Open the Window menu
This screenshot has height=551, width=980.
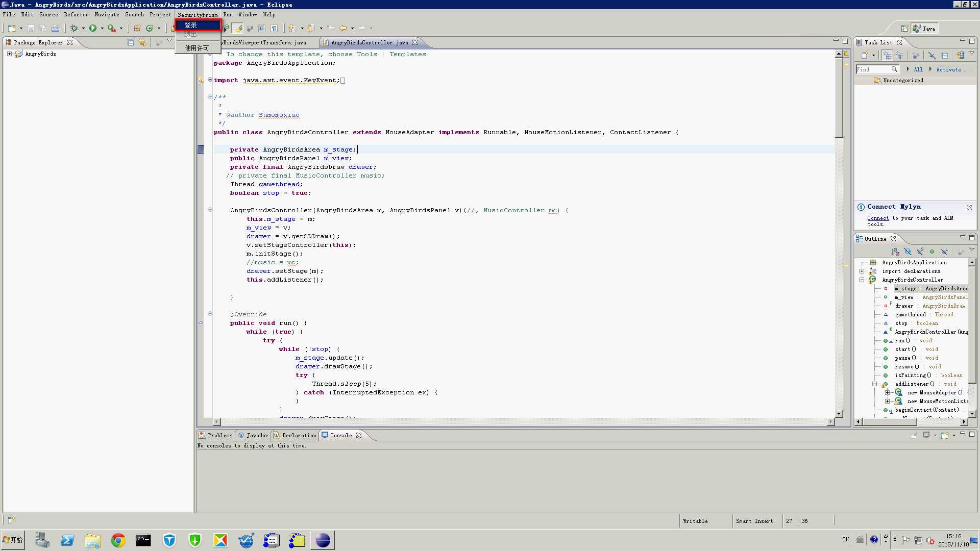[248, 15]
